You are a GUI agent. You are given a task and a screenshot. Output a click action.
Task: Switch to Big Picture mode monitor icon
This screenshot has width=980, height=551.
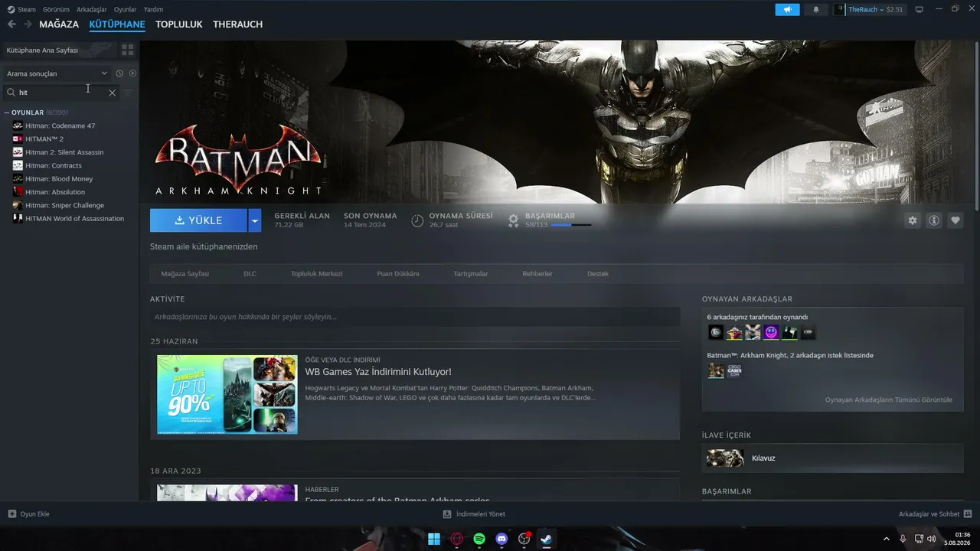[920, 9]
